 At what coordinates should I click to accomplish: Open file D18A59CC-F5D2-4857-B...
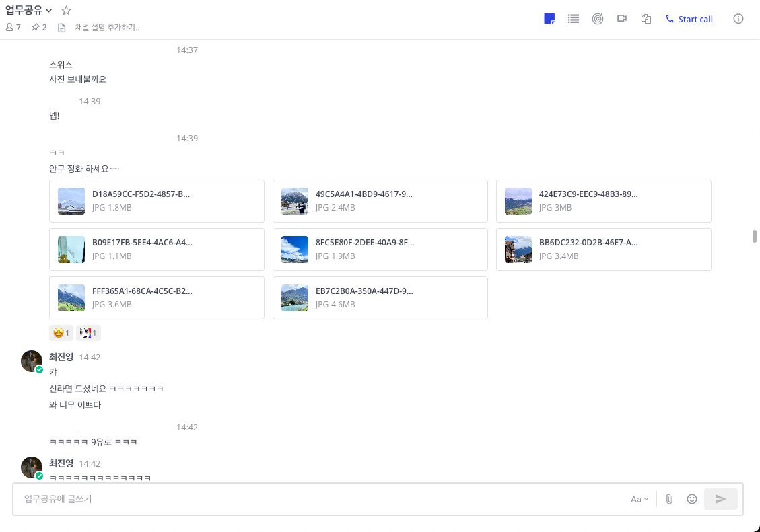157,201
